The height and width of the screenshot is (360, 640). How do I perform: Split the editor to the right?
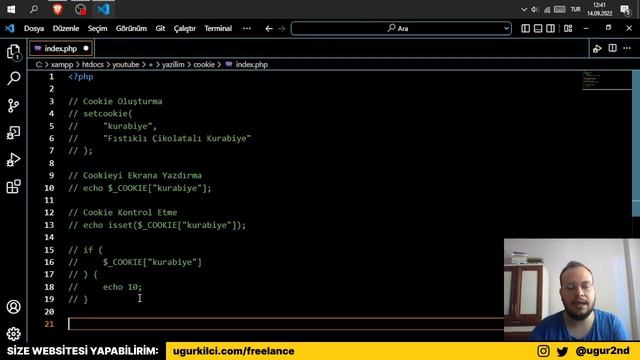click(613, 48)
